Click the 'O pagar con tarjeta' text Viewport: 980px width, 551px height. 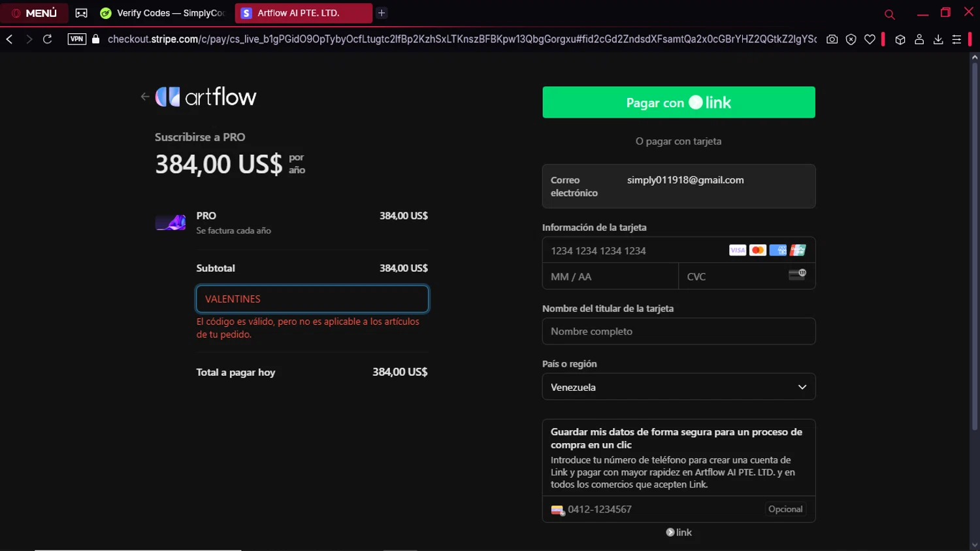[x=679, y=141]
